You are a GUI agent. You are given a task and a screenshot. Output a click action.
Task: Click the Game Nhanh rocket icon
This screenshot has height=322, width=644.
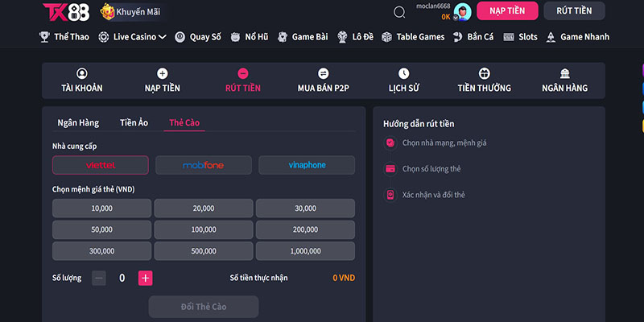coord(551,37)
